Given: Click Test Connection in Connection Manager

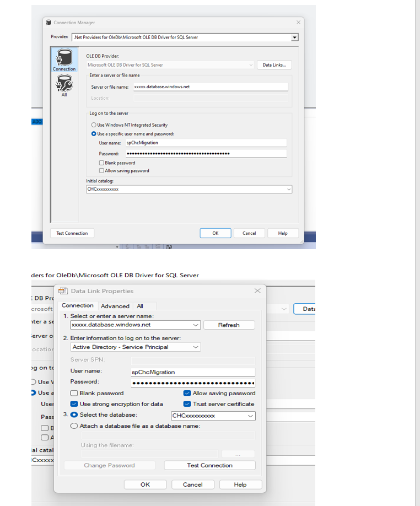Looking at the screenshot, I should [72, 233].
